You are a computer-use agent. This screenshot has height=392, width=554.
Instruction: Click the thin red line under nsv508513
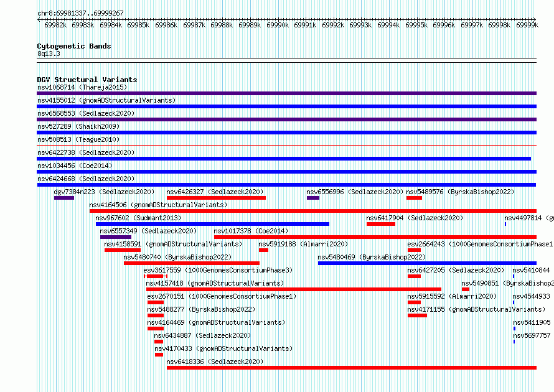(x=286, y=145)
